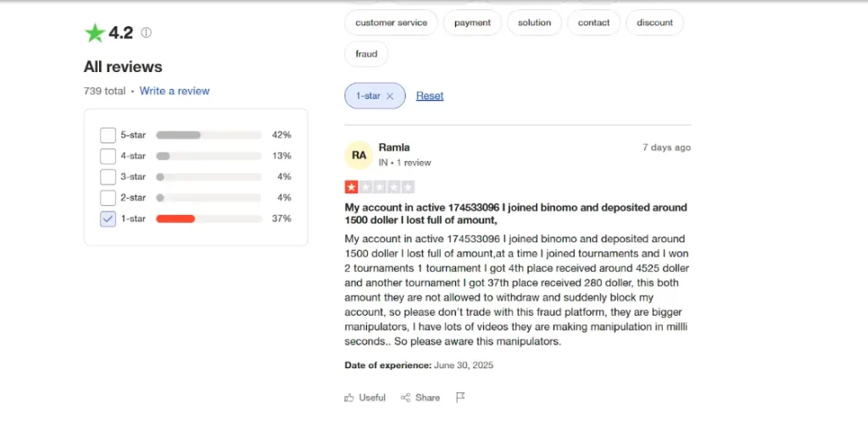The image size is (868, 431).
Task: Select the solution topic chip
Action: pyautogui.click(x=534, y=23)
